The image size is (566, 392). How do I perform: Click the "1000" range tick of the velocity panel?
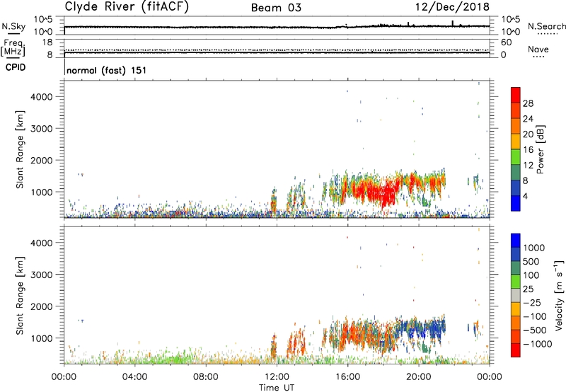(42, 338)
